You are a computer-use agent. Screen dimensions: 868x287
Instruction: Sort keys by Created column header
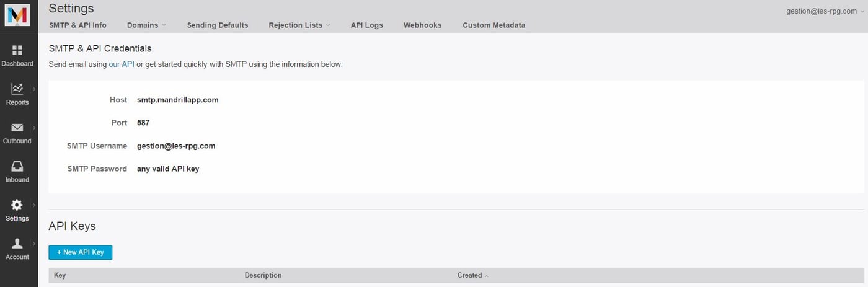(x=470, y=275)
